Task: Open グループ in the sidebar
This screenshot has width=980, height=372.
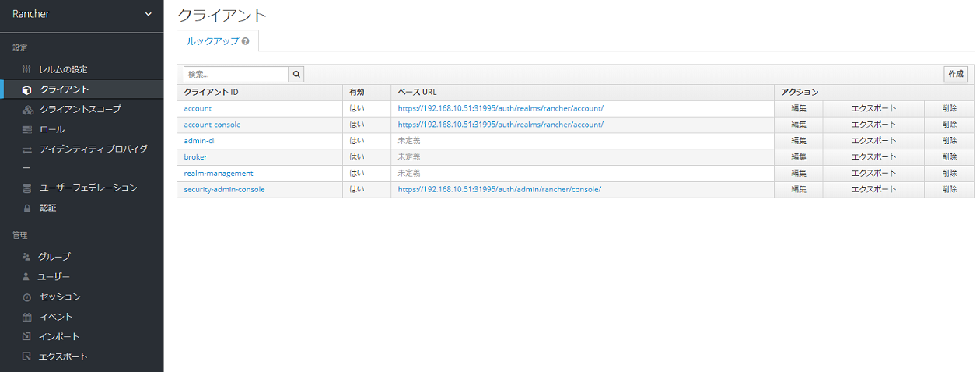Action: coord(54,257)
